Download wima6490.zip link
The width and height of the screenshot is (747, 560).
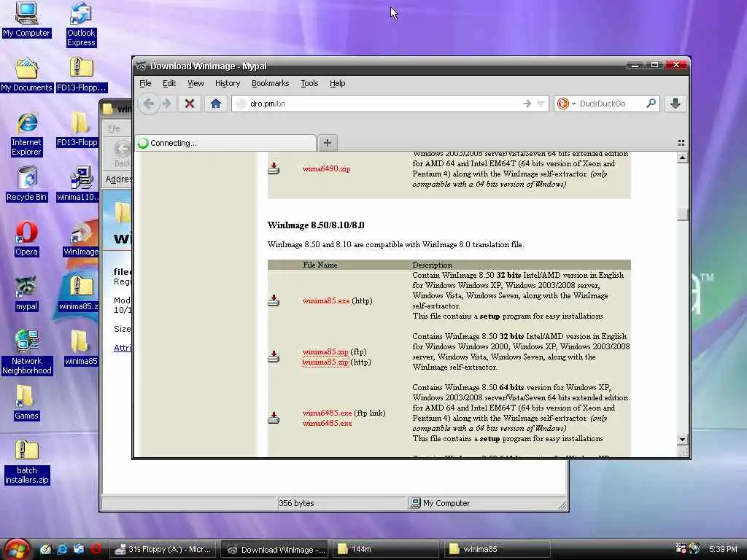[x=326, y=168]
